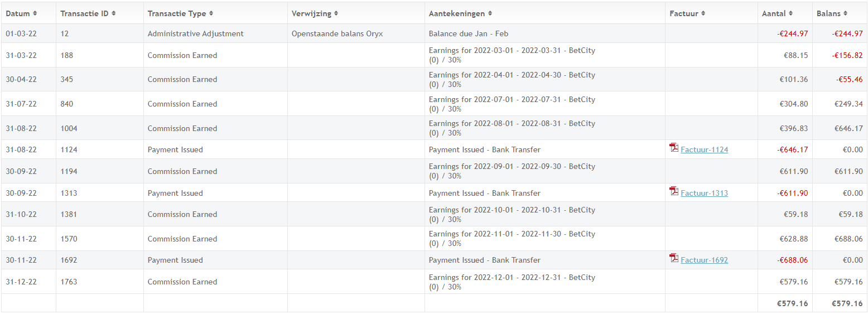Open the Factuur-1692 invoice link
This screenshot has width=868, height=314.
click(704, 260)
